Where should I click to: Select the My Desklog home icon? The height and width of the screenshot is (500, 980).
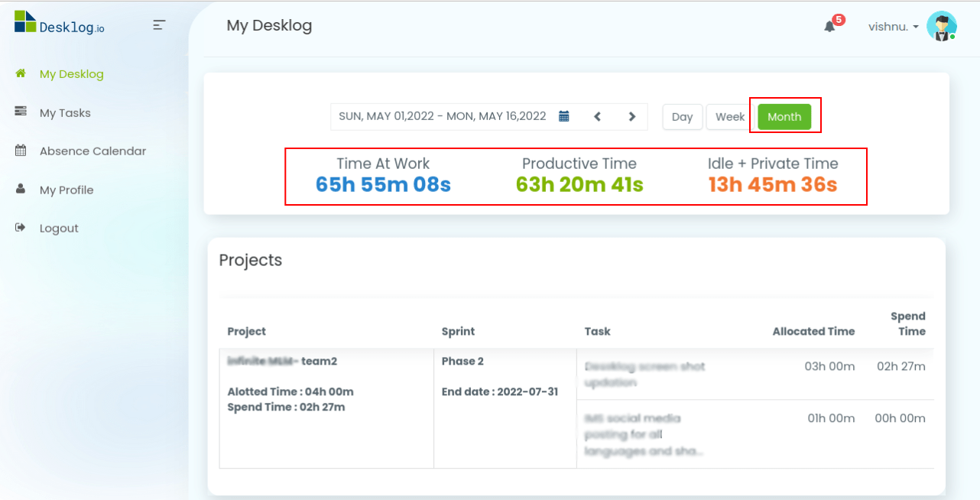coord(18,73)
